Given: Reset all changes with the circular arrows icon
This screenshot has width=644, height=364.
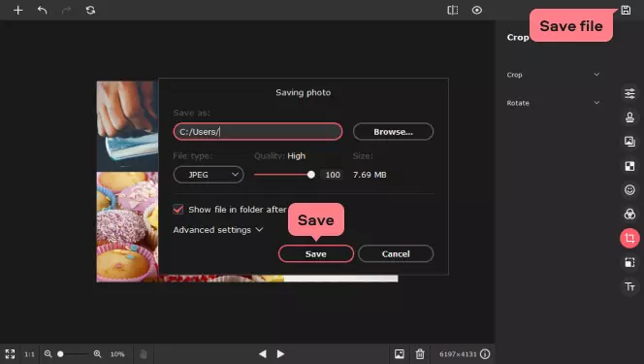Looking at the screenshot, I should click(x=90, y=11).
